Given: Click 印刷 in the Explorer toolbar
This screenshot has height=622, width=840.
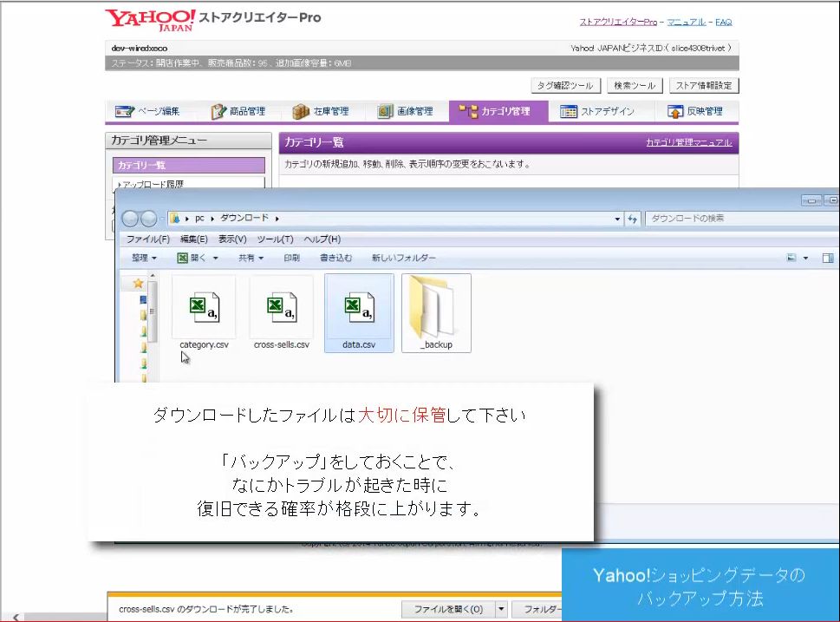Looking at the screenshot, I should 292,258.
